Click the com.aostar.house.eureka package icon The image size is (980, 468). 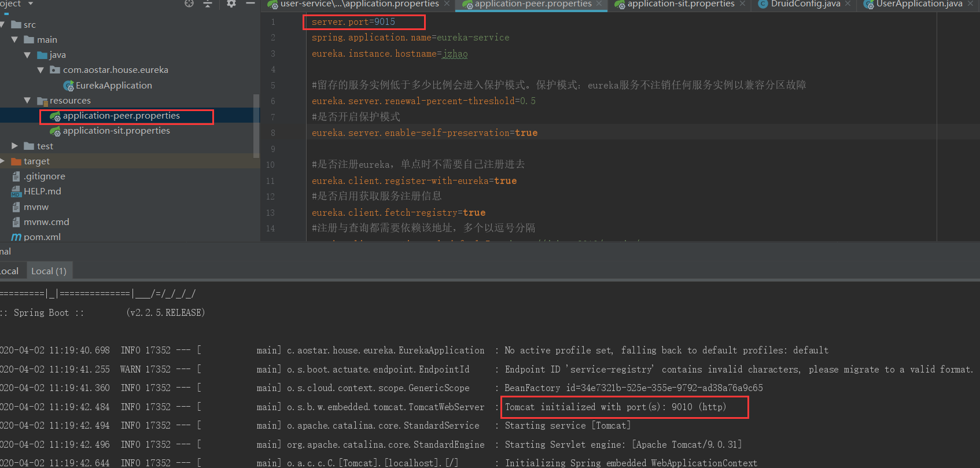(55, 70)
